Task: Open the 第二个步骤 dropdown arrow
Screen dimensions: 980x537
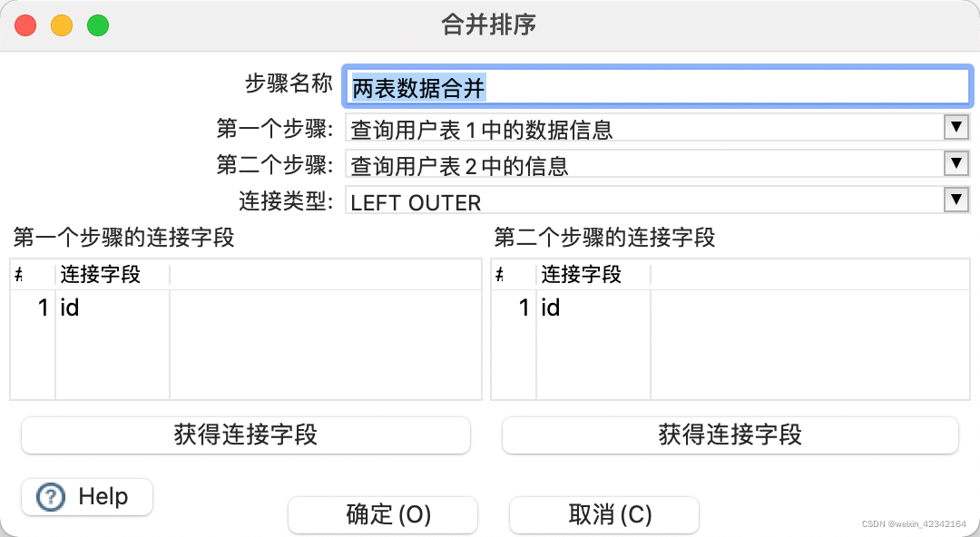Action: point(955,164)
